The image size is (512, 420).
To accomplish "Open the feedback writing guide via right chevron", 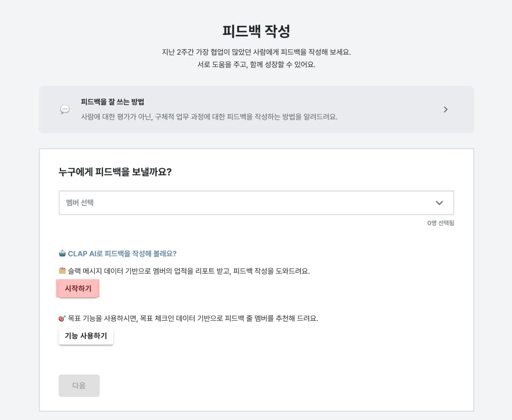I will click(x=445, y=110).
